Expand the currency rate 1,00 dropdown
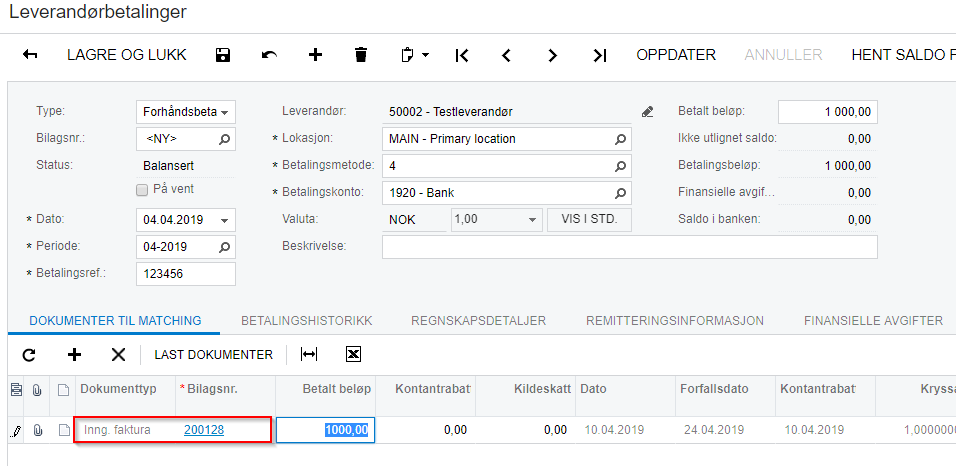This screenshot has height=466, width=956. coord(532,220)
